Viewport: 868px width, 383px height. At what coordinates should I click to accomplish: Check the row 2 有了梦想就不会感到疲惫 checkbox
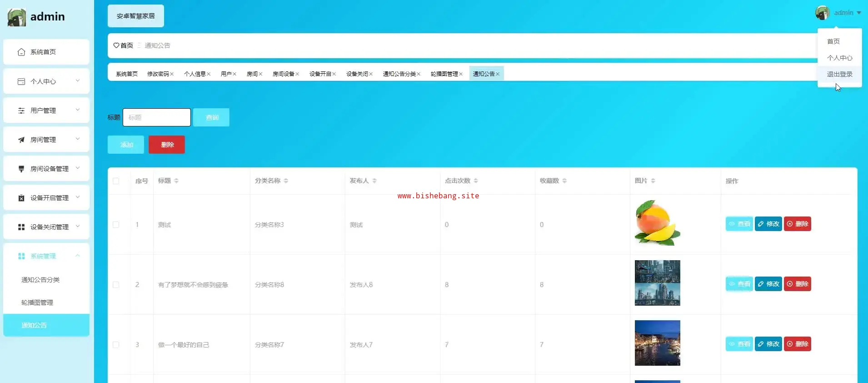point(116,285)
